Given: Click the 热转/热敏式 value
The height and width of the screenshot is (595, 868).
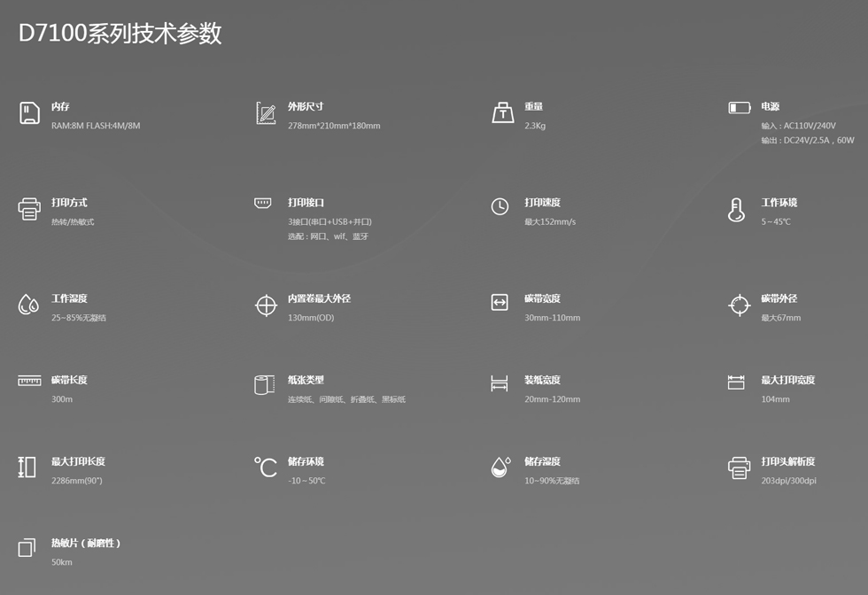Looking at the screenshot, I should (x=73, y=222).
